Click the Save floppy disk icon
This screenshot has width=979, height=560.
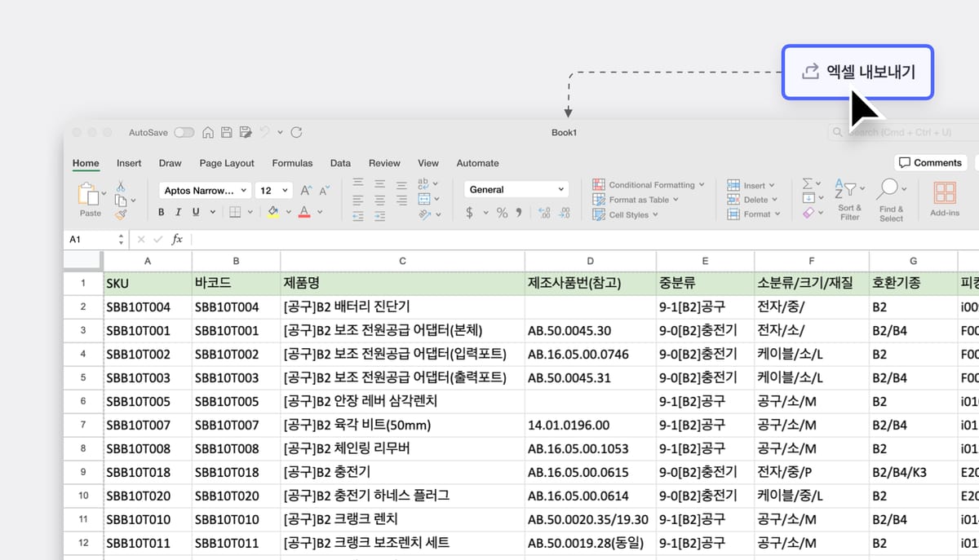pos(225,132)
